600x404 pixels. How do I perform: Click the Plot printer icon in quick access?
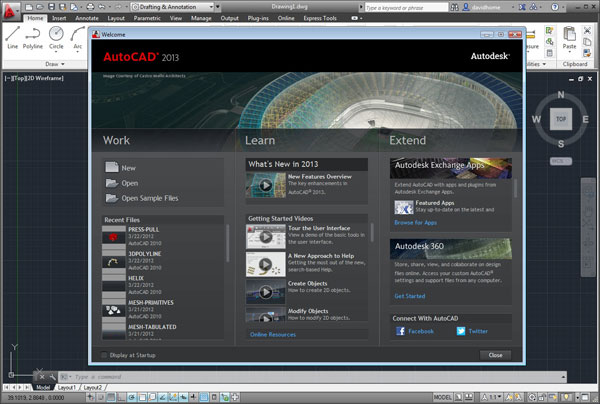coord(90,7)
